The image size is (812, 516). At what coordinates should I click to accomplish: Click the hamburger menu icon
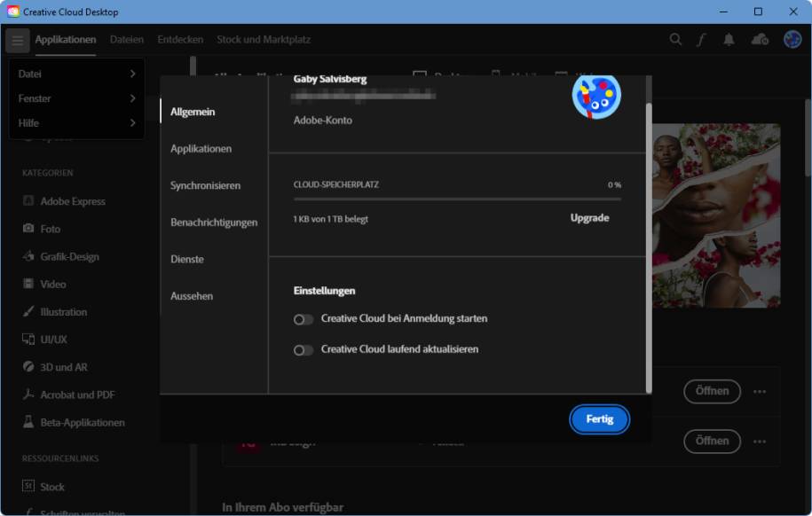[x=17, y=40]
